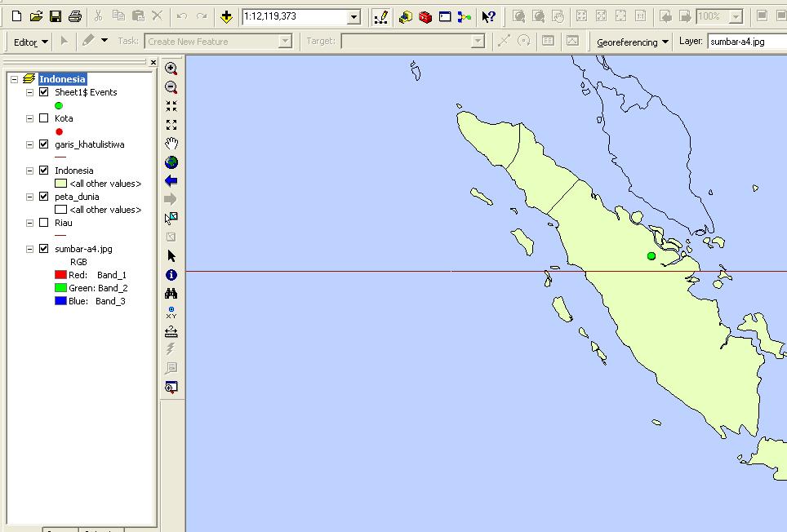The image size is (787, 532).
Task: Open ArcToolbox
Action: pos(425,15)
